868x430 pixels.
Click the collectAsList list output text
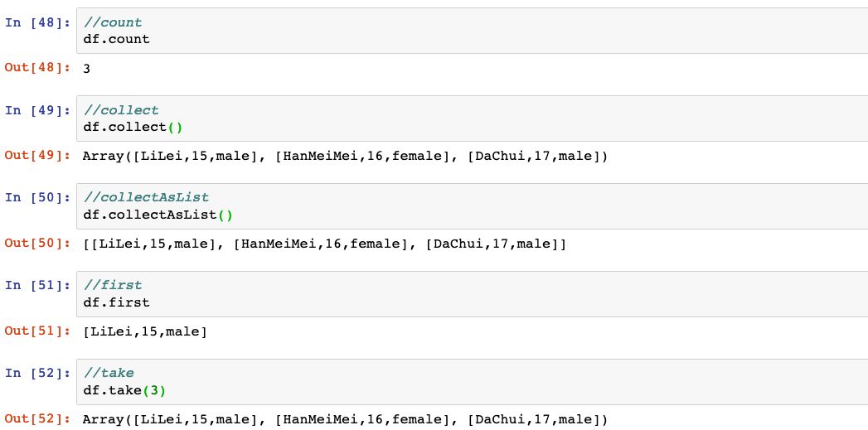325,244
